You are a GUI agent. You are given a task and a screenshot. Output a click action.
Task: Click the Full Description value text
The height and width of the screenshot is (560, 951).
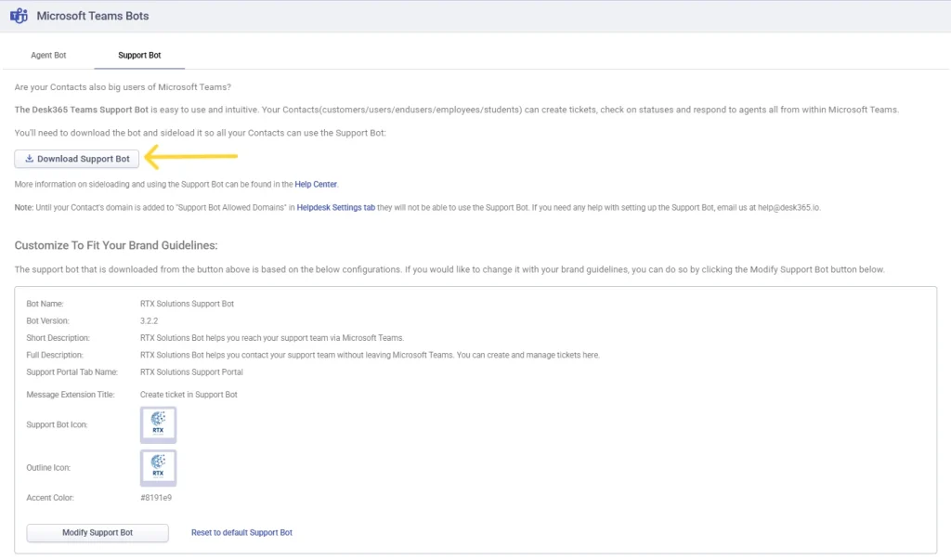coord(370,355)
